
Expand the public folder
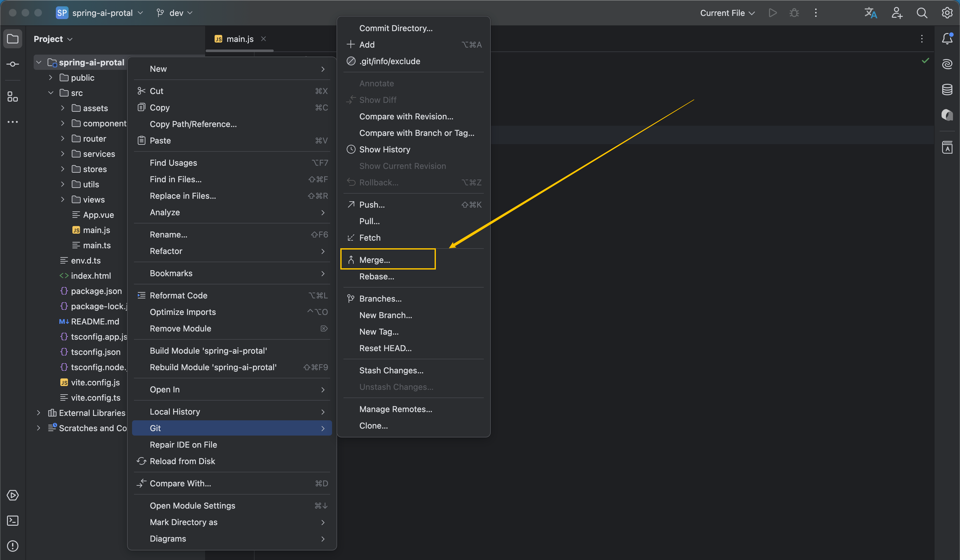tap(51, 78)
